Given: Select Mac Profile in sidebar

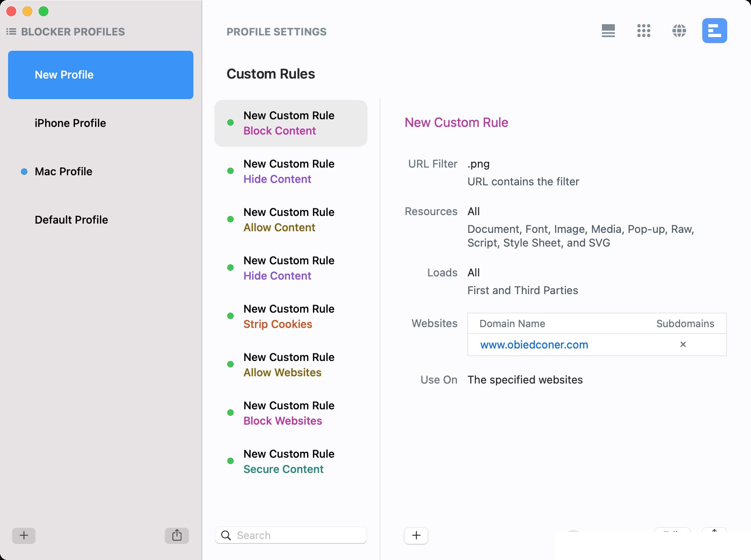Looking at the screenshot, I should pyautogui.click(x=101, y=172).
